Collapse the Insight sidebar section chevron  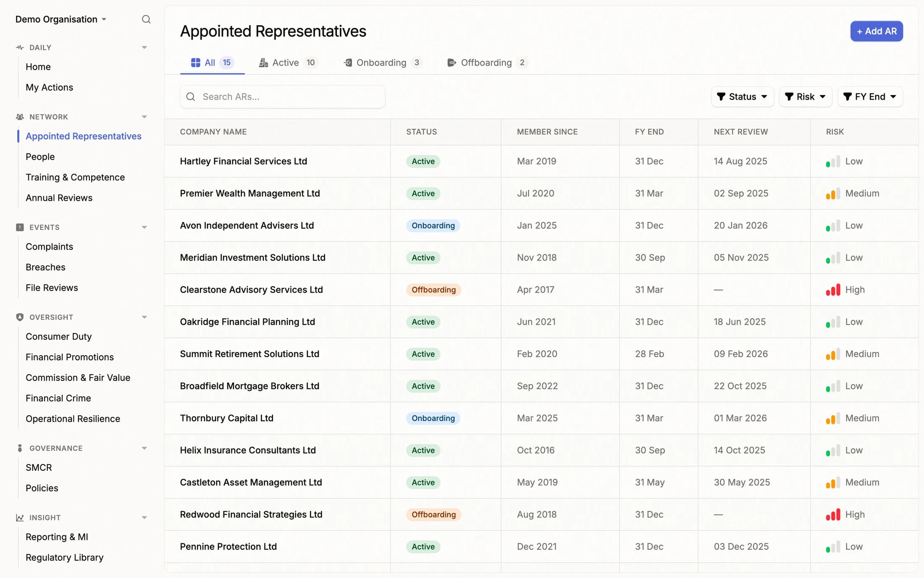[x=144, y=518]
